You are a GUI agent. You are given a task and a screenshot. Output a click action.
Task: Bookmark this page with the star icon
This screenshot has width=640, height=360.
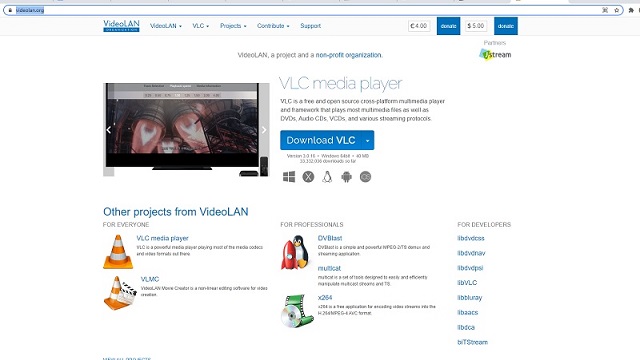click(616, 10)
